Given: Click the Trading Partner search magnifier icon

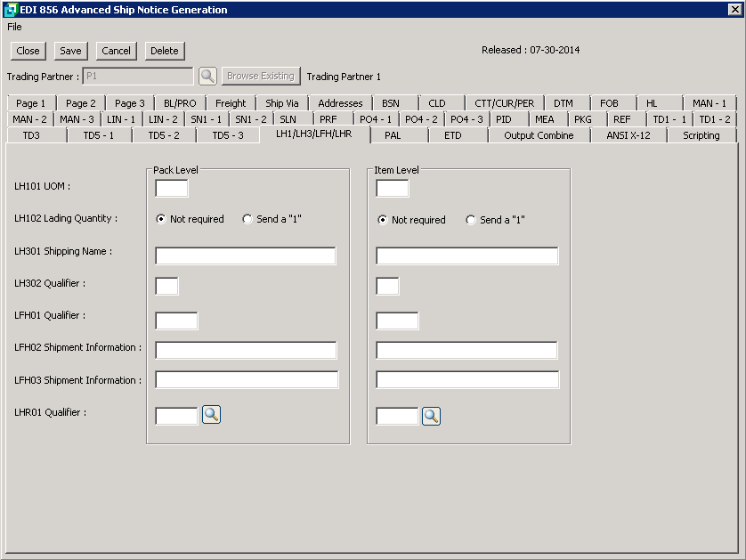Looking at the screenshot, I should point(207,77).
